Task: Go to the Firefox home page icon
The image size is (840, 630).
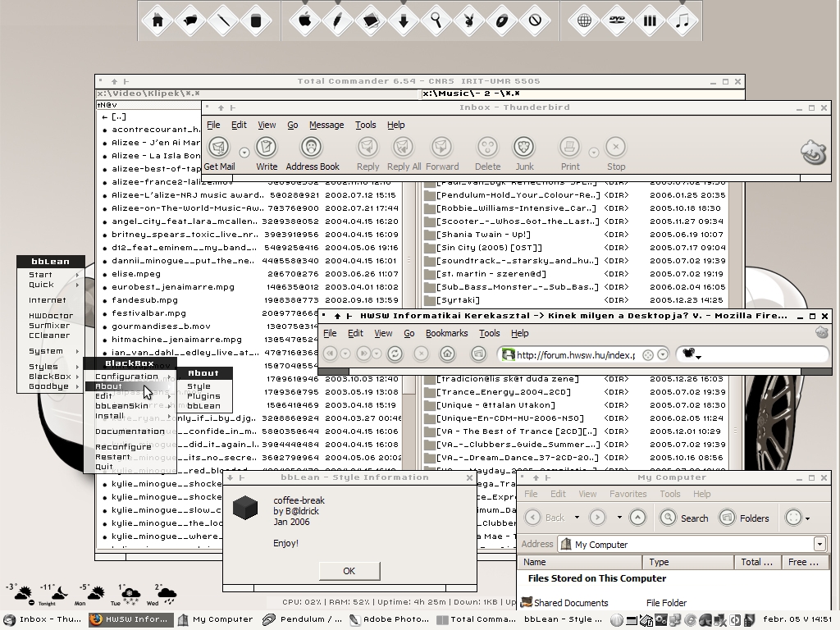Action: tap(447, 354)
